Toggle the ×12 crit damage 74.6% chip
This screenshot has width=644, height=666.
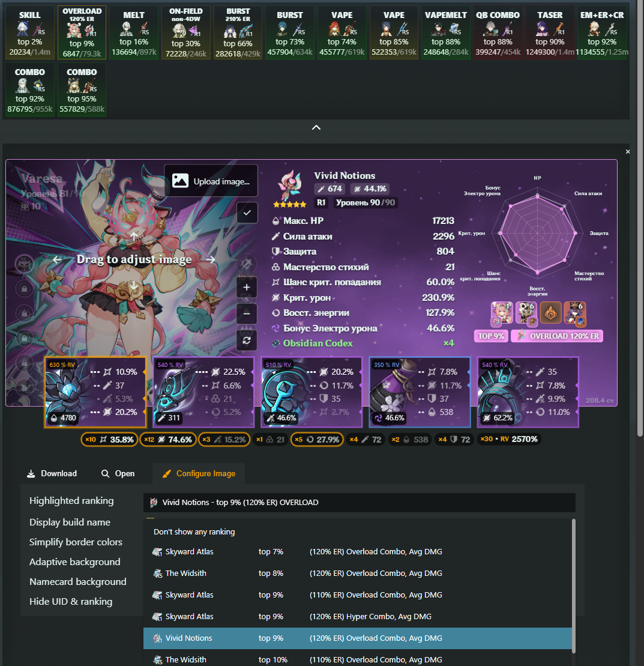click(168, 439)
